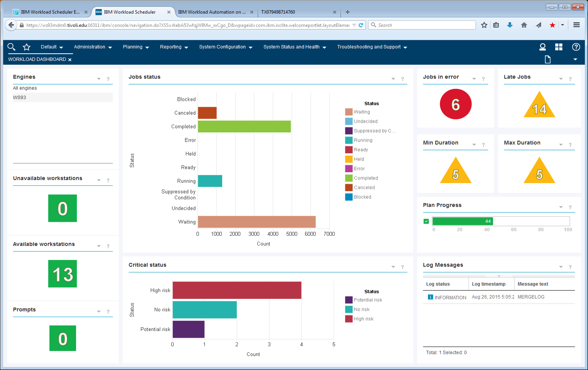
Task: Click the green Completed bar in Jobs status
Action: click(244, 126)
